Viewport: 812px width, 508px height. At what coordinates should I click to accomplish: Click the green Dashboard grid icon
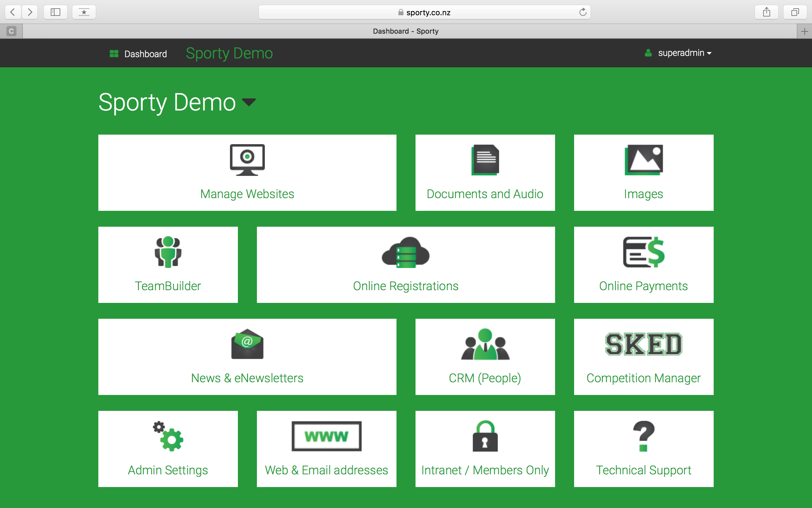tap(114, 54)
